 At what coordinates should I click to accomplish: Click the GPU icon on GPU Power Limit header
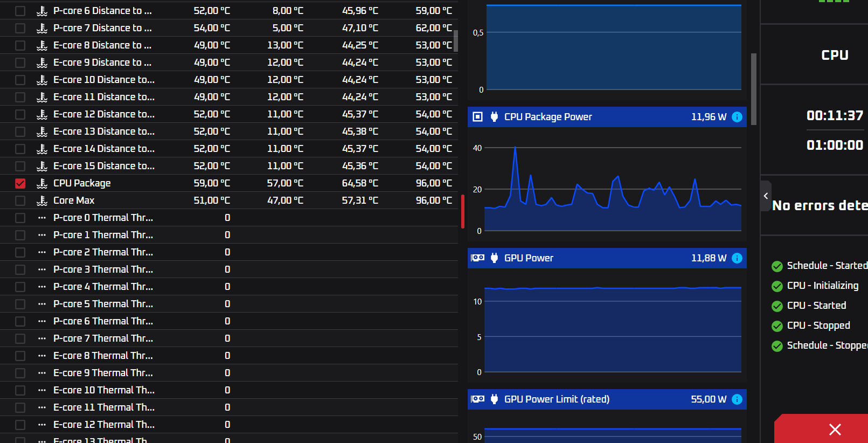(477, 399)
